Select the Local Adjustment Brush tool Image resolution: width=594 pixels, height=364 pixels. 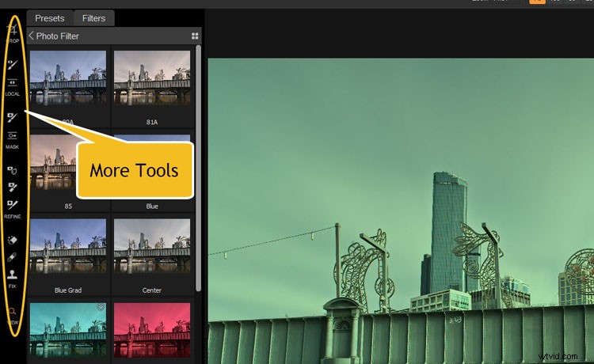click(12, 65)
